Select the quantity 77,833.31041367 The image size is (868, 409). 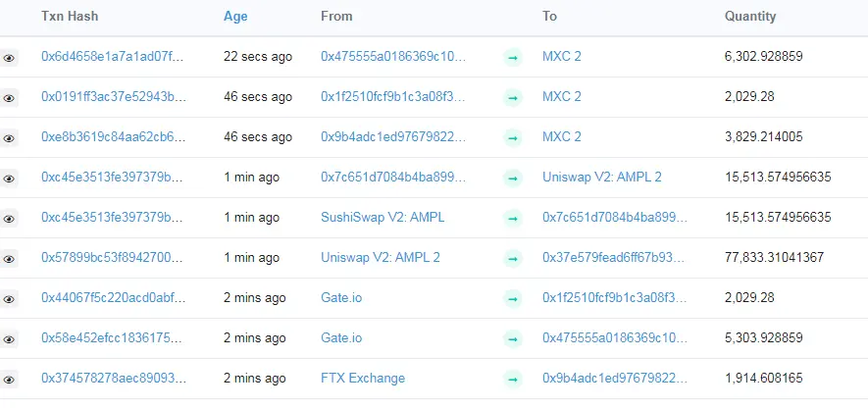[x=774, y=257]
